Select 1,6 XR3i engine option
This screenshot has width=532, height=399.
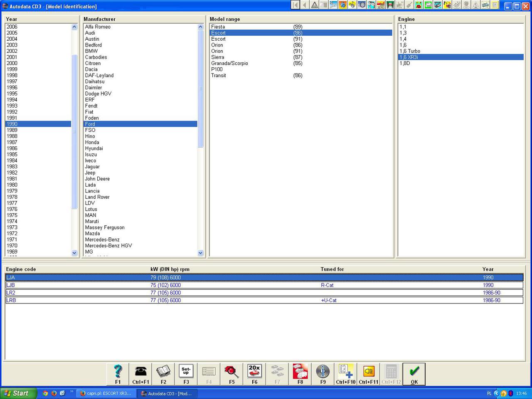[461, 57]
